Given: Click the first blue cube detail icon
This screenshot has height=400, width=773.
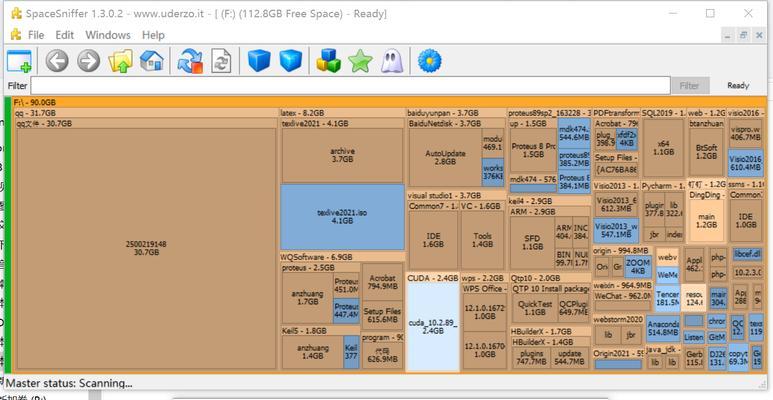Looking at the screenshot, I should [259, 62].
